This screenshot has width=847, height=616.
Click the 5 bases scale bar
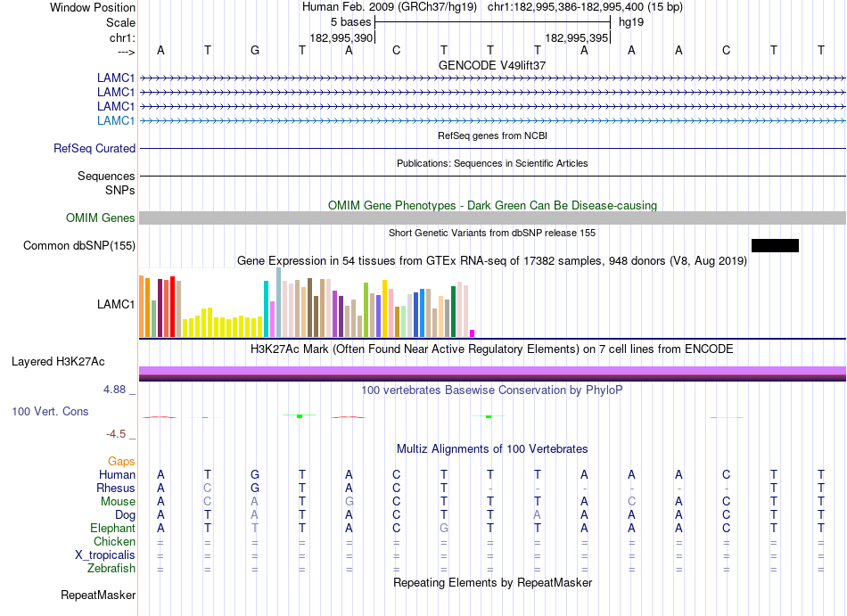click(x=492, y=22)
